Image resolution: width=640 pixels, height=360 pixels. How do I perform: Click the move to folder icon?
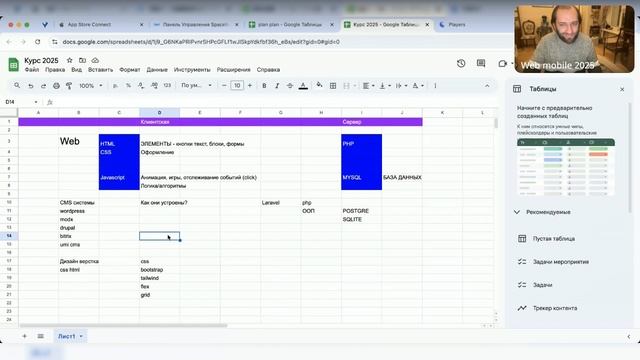click(x=82, y=60)
